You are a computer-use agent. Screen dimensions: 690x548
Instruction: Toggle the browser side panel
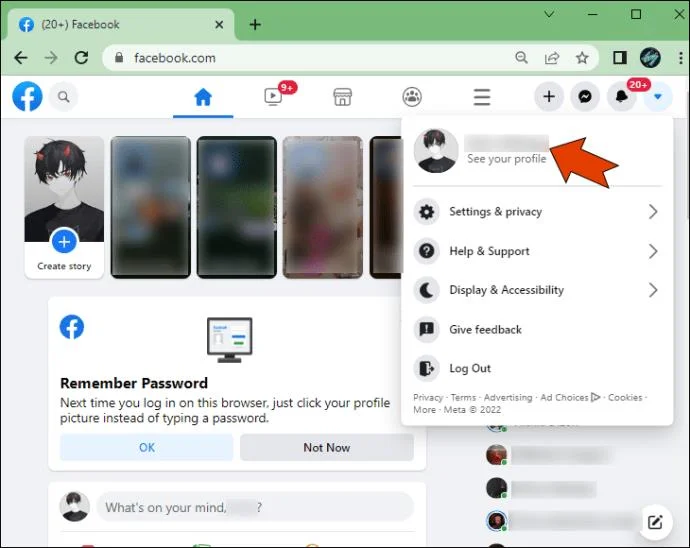coord(620,58)
